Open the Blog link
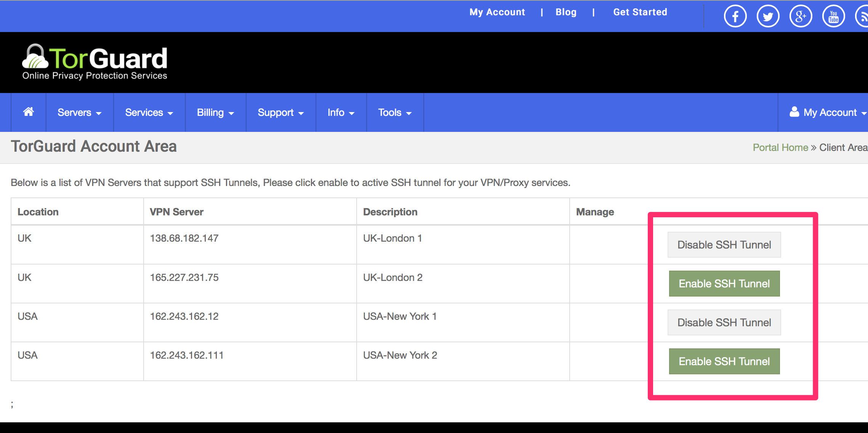868x433 pixels. pos(566,12)
